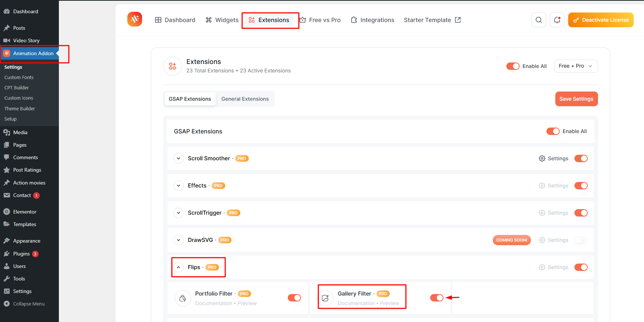Expand the DrawSVG row chevron
644x322 pixels.
click(178, 240)
